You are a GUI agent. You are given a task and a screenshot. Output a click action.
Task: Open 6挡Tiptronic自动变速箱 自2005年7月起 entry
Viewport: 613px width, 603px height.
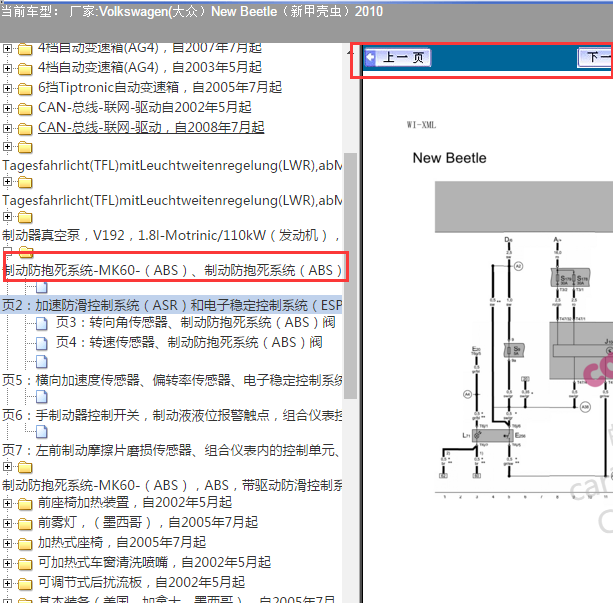tap(160, 88)
